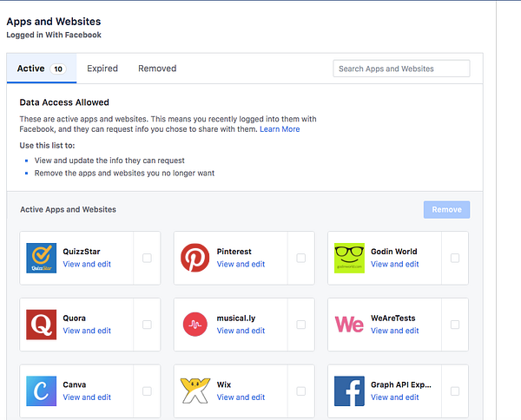Image resolution: width=521 pixels, height=420 pixels.
Task: Click the WeAreTests app name
Action: [x=393, y=318]
